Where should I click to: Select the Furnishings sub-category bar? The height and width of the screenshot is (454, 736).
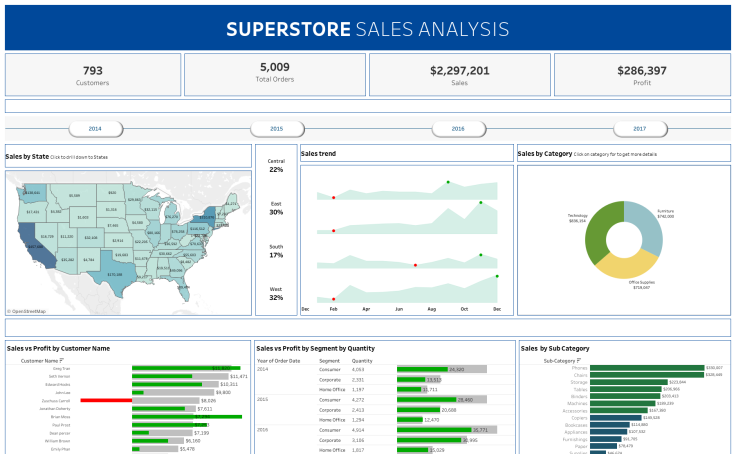click(606, 439)
